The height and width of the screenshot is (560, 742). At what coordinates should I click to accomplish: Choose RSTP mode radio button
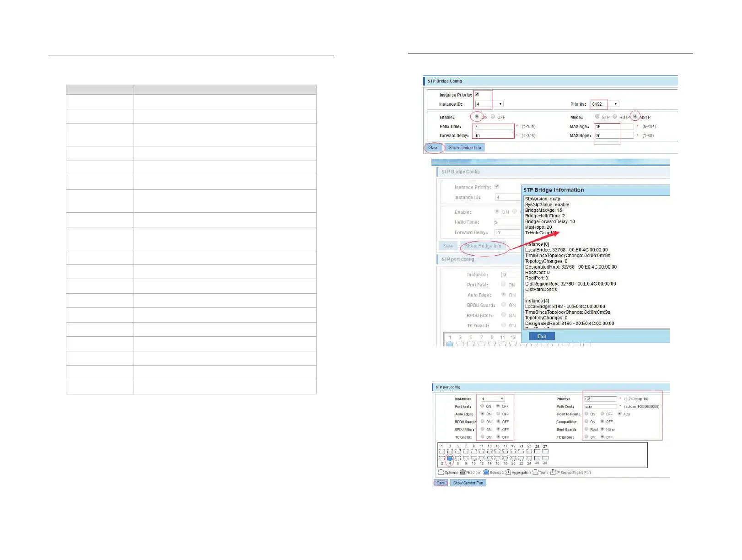tap(615, 117)
